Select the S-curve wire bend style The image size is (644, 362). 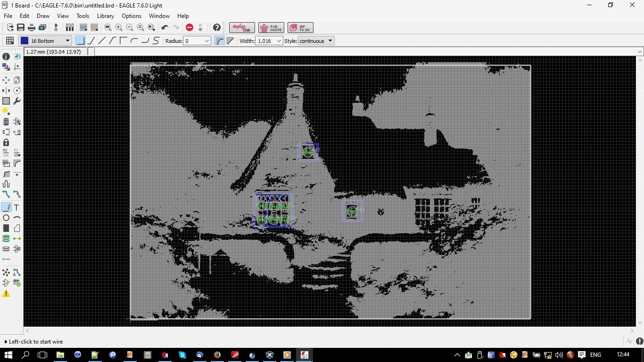click(x=156, y=41)
